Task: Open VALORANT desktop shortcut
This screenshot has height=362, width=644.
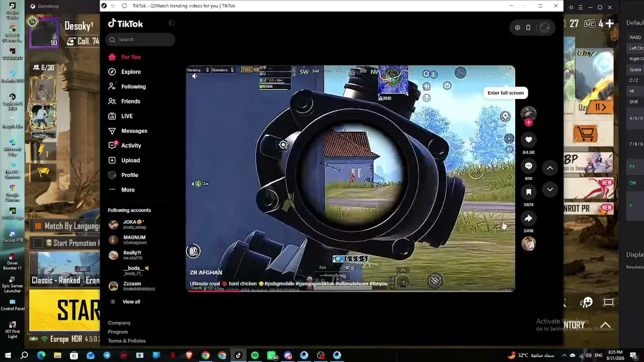Action: coord(12,54)
